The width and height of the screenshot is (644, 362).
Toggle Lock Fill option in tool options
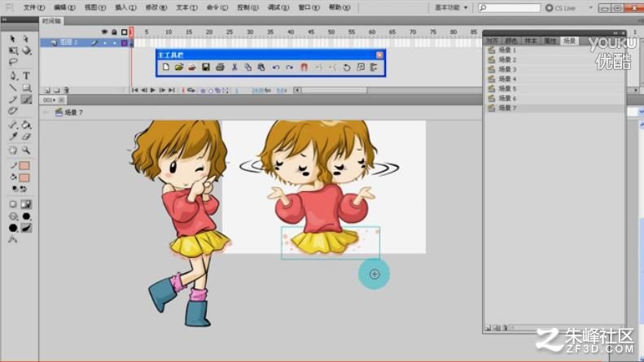(26, 204)
